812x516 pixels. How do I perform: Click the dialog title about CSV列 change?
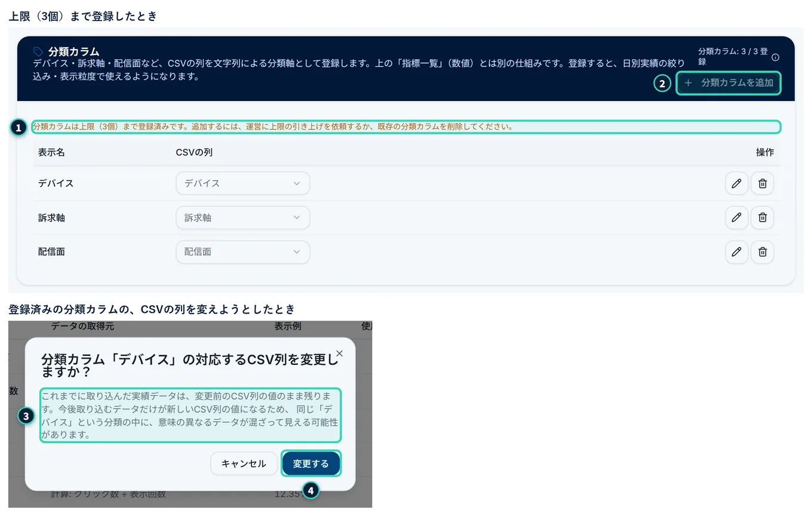[190, 365]
